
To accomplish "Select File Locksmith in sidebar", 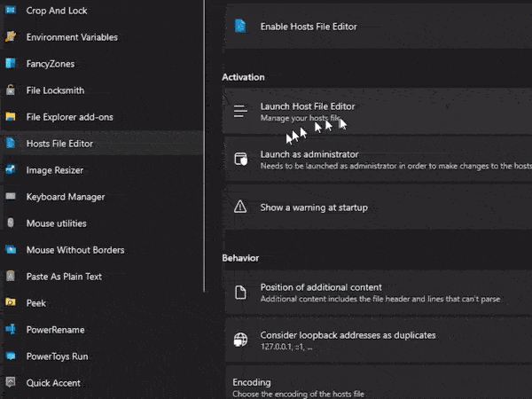I will coord(102,90).
